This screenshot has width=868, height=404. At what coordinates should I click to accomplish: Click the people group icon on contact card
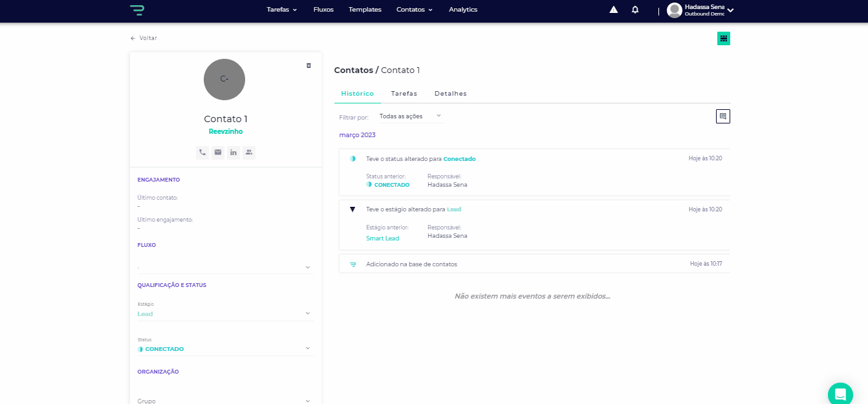[x=249, y=153]
